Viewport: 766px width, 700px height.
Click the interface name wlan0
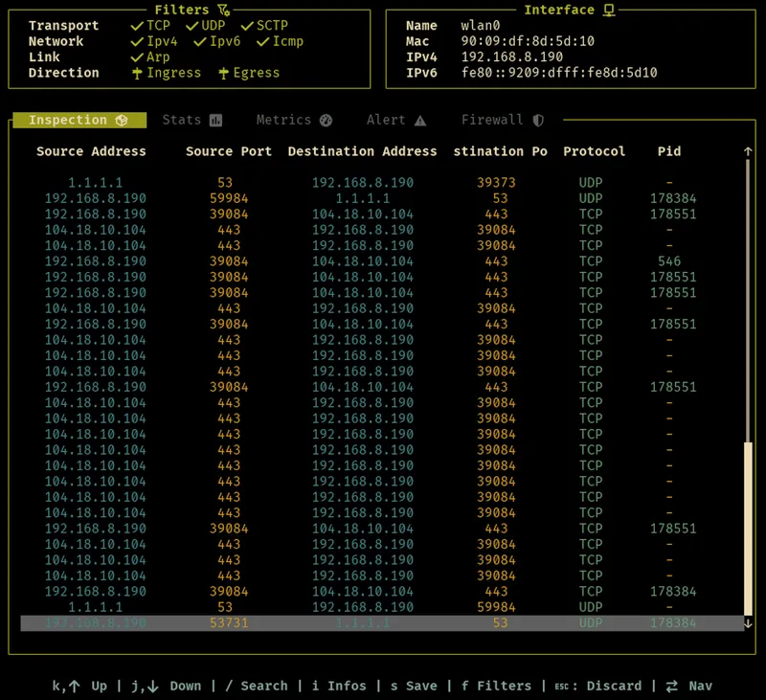(x=481, y=26)
